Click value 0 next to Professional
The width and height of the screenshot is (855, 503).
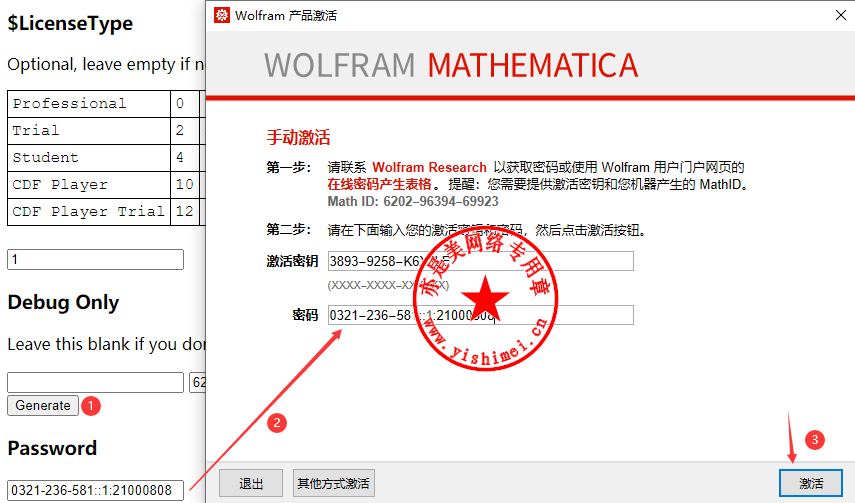[x=185, y=104]
